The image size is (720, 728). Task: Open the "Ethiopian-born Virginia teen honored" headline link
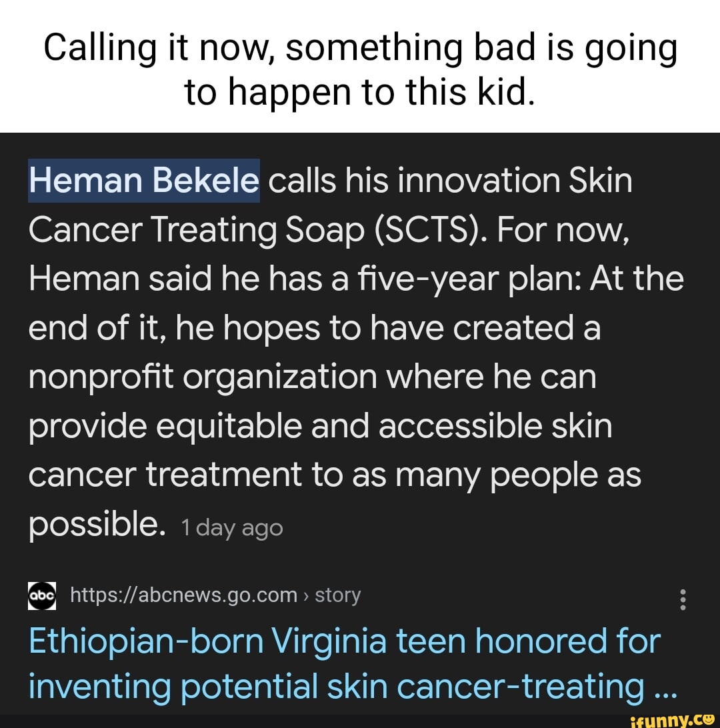[x=344, y=641]
